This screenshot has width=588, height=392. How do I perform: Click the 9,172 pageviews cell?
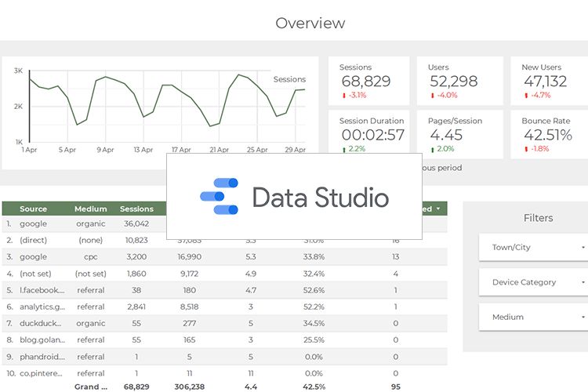tap(190, 274)
